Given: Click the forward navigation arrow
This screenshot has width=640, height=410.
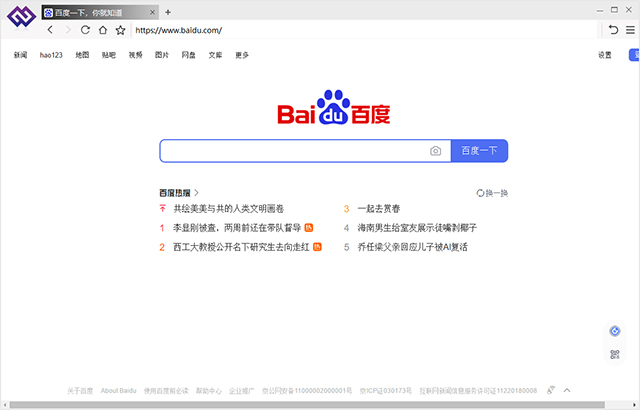Looking at the screenshot, I should pos(68,30).
